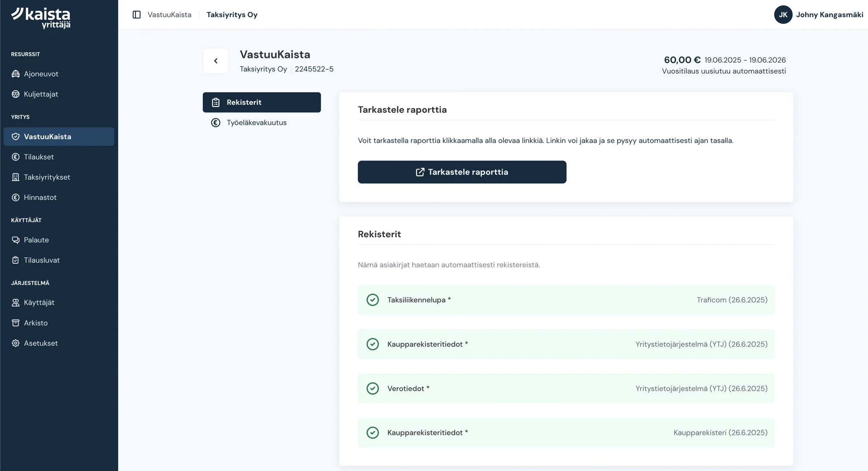
Task: Click the Rekisterit clipboard tab icon
Action: click(216, 102)
